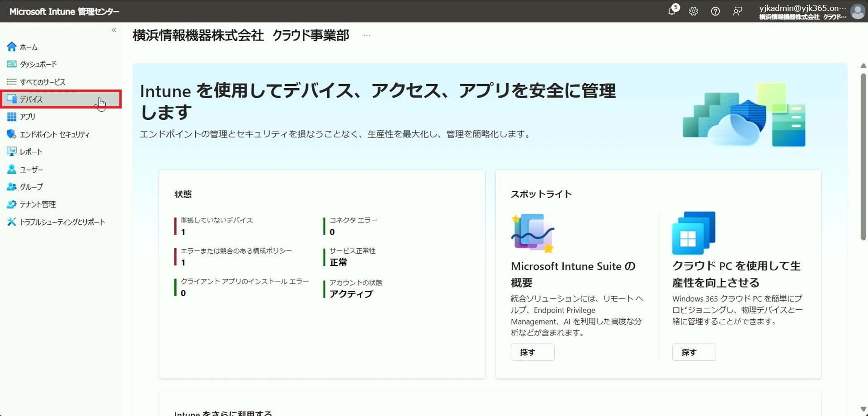
Task: Click the Home (ホーム) house icon
Action: point(12,47)
